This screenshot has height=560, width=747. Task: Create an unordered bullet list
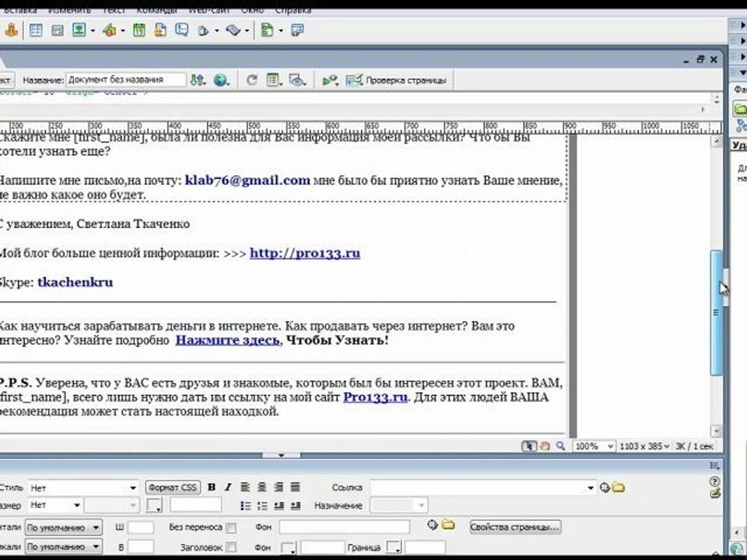245,506
